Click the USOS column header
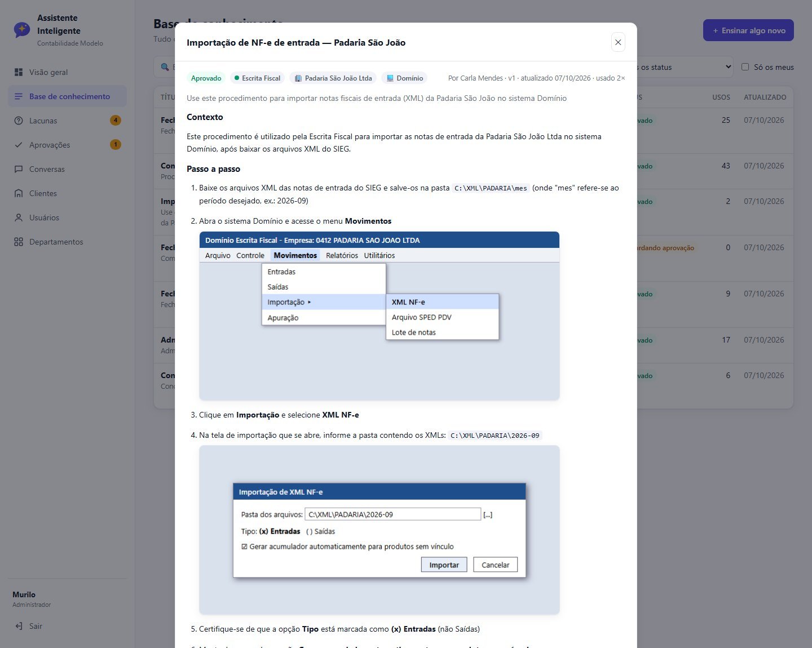812x648 pixels. [x=721, y=97]
